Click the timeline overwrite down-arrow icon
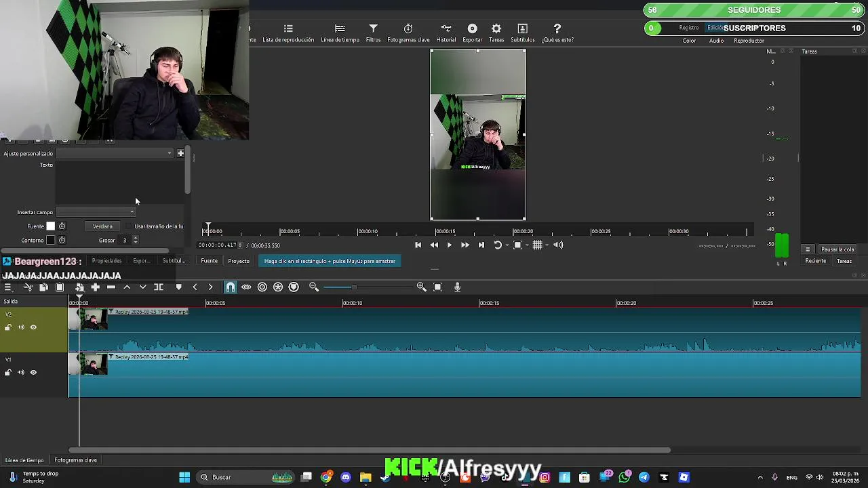 coord(142,287)
